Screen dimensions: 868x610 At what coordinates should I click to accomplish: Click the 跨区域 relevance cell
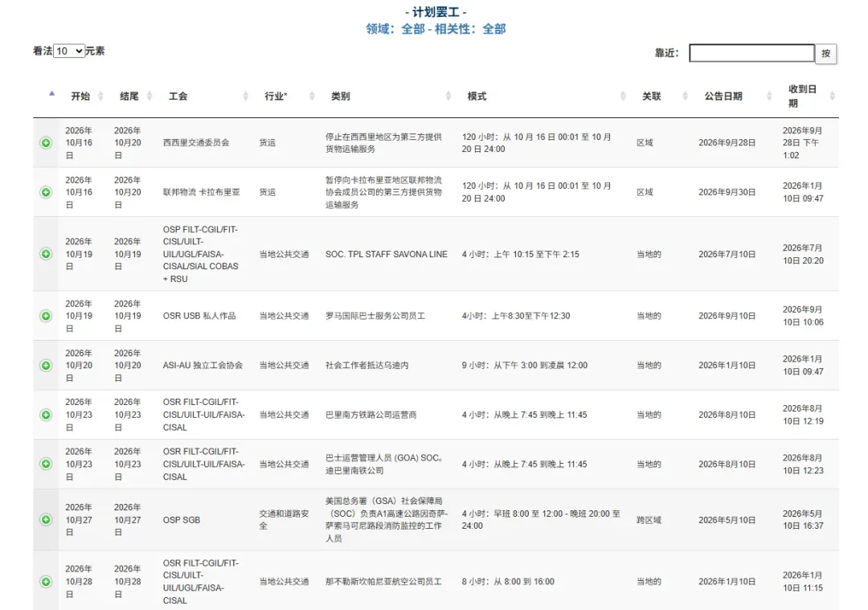649,520
